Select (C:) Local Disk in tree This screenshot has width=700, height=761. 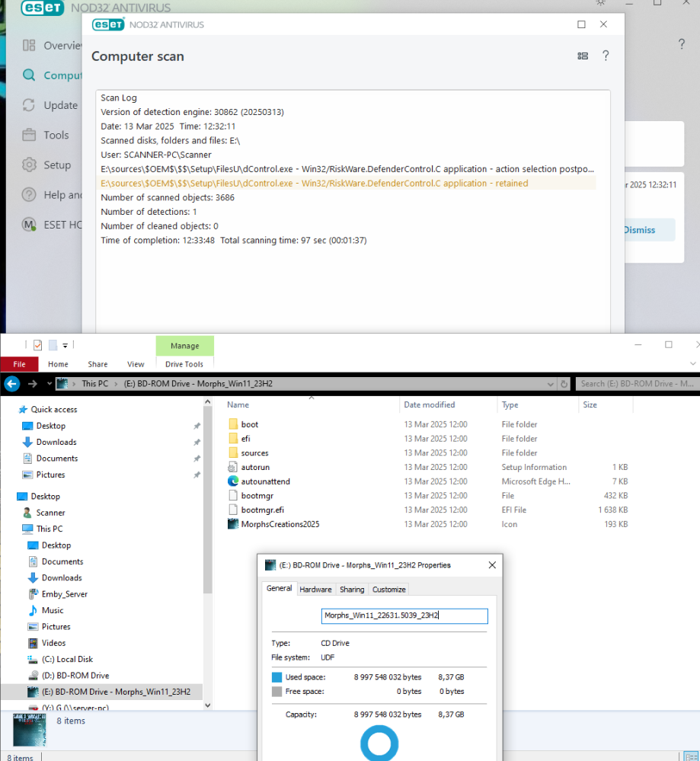point(67,659)
